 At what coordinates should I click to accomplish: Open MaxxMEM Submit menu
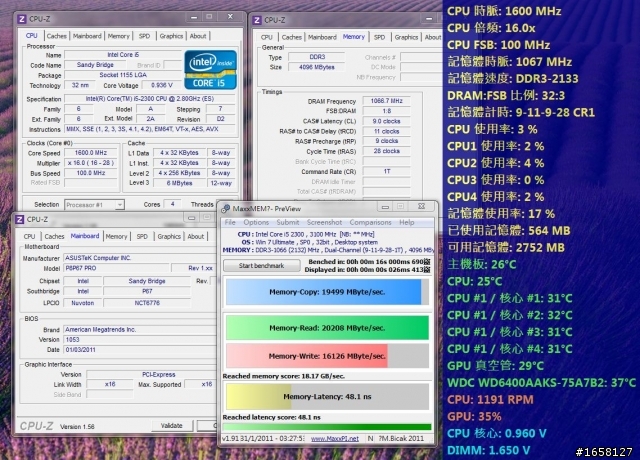[288, 222]
